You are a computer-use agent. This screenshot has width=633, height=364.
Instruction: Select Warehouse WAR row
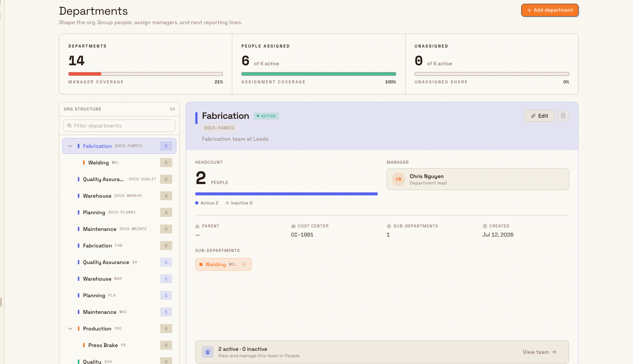[119, 279]
